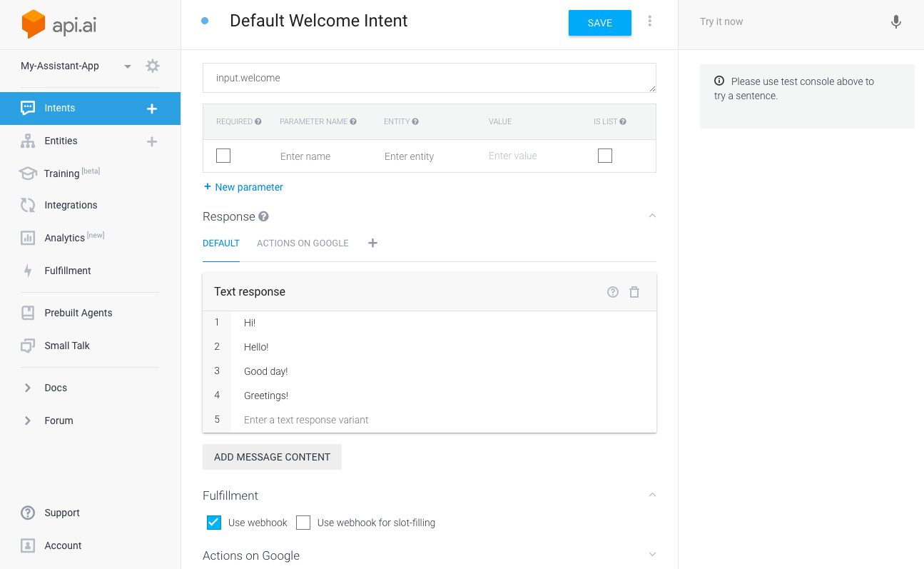This screenshot has width=924, height=569.
Task: Delete the Text response block via trash icon
Action: click(634, 292)
